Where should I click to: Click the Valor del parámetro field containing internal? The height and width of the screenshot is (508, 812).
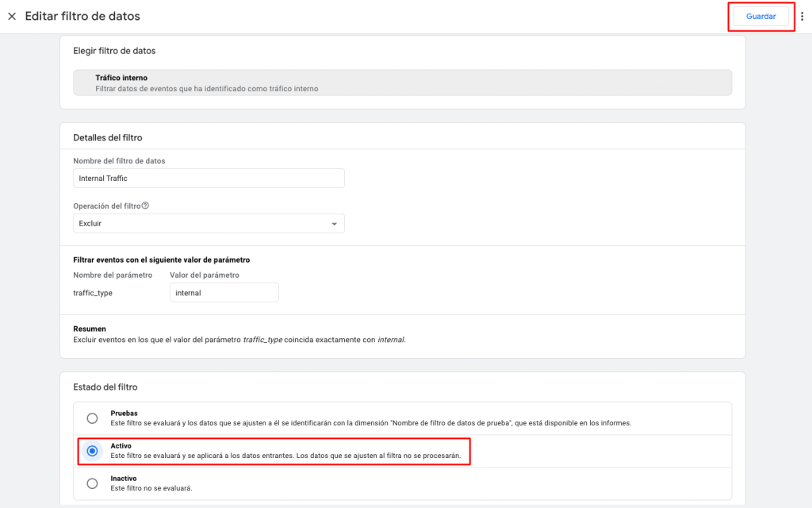224,293
